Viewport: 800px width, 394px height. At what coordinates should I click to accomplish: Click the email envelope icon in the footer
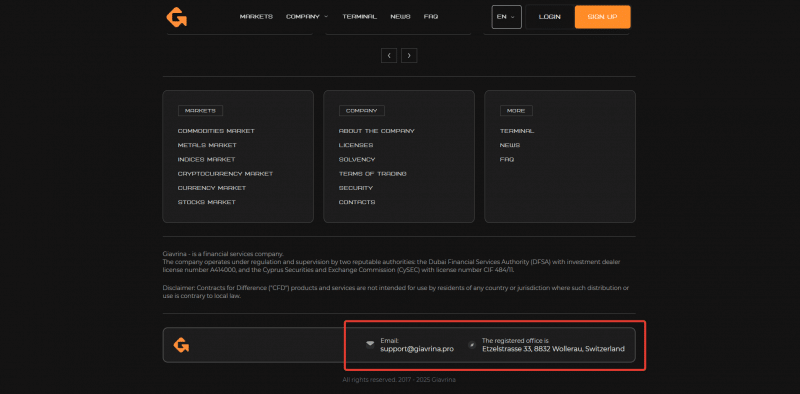370,344
